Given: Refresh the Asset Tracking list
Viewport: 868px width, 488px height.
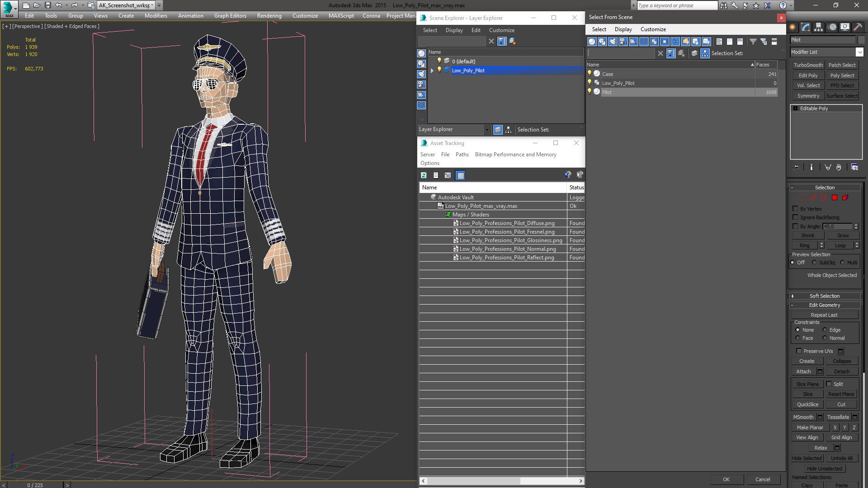Looking at the screenshot, I should pyautogui.click(x=424, y=175).
